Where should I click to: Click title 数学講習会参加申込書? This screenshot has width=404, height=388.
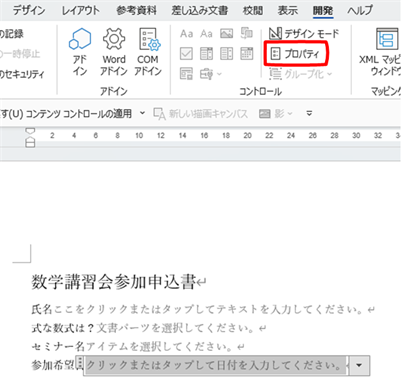tap(113, 282)
